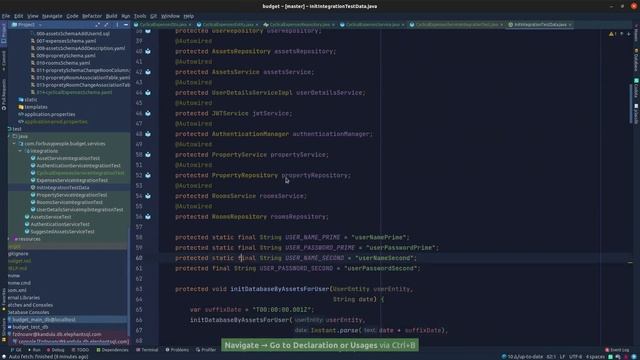Screen dimensions: 640x360
Task: Click the bean gutter icon on line 44
Action: 148,93
